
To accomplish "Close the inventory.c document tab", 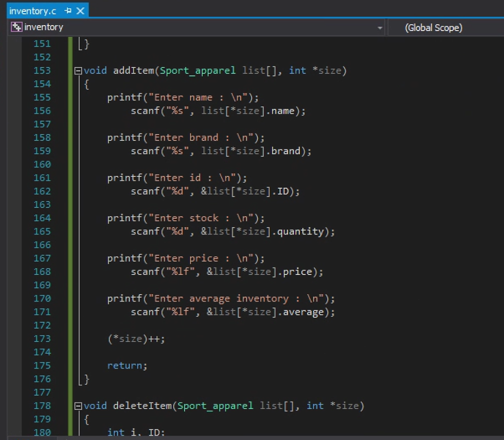I will tap(81, 10).
